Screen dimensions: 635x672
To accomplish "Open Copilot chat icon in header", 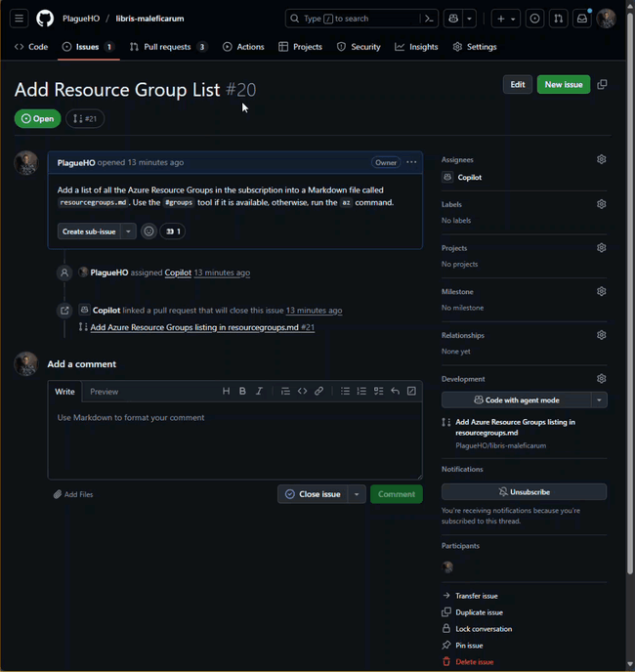I will point(453,19).
